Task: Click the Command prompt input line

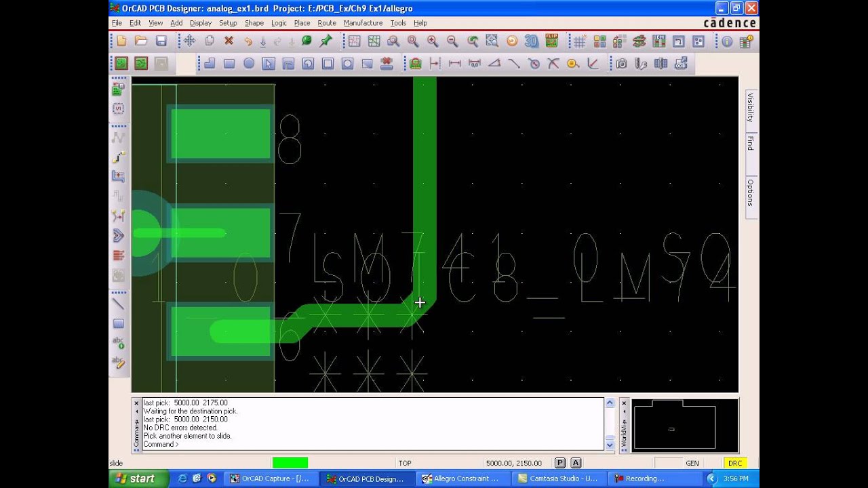Action: click(x=373, y=445)
